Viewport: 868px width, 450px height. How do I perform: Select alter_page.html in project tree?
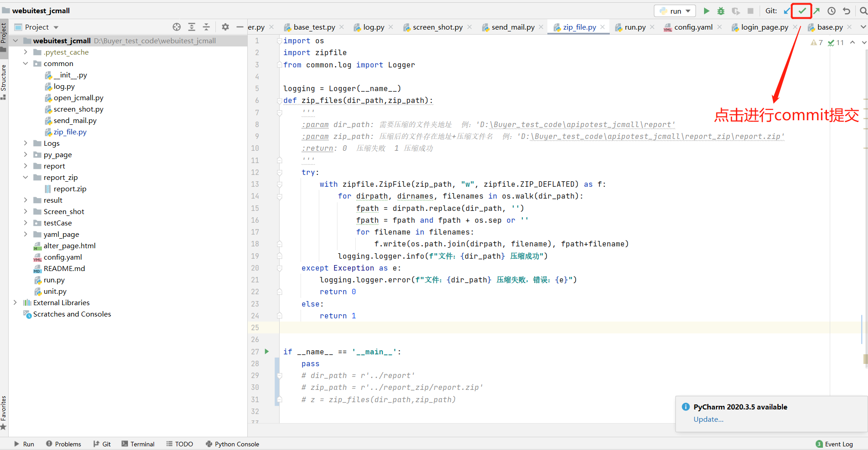point(69,245)
